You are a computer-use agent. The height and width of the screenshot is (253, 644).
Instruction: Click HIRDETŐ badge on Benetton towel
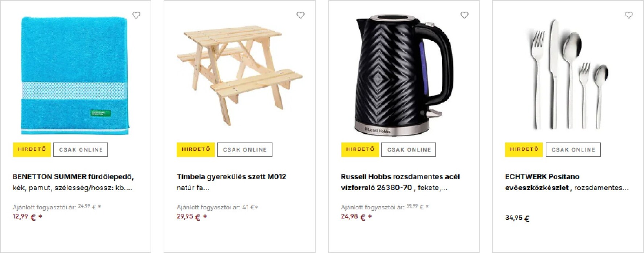(x=32, y=149)
